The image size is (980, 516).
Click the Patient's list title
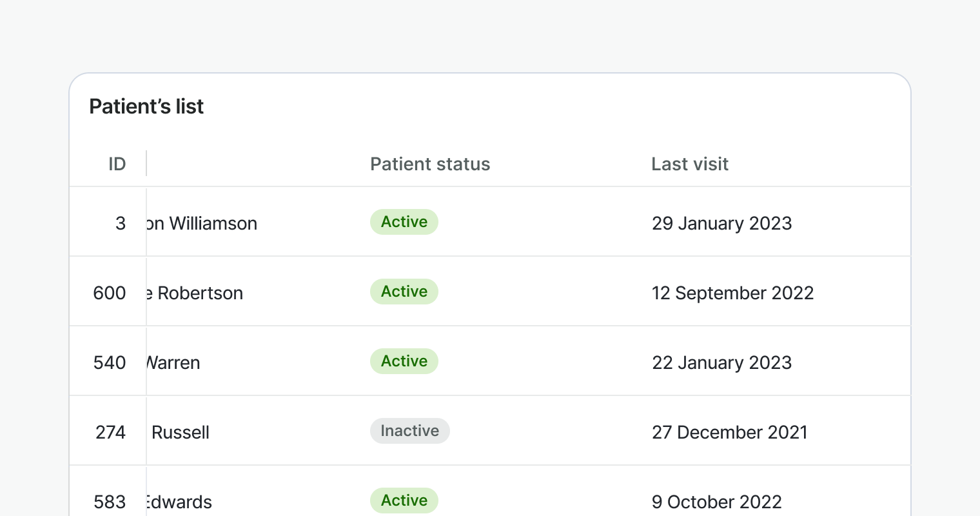[146, 106]
